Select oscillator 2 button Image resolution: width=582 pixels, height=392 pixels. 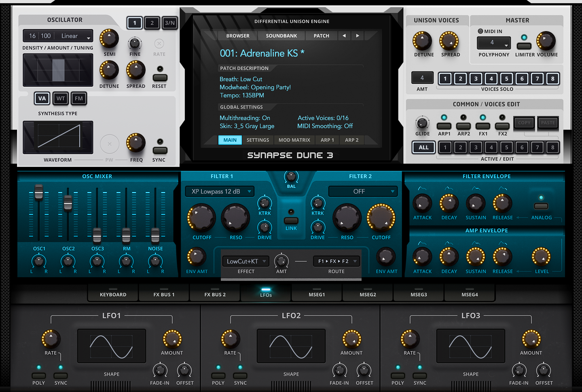[152, 23]
